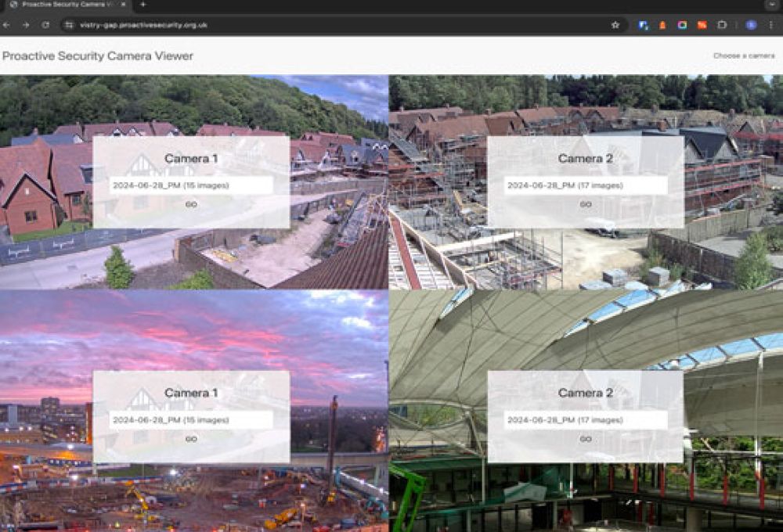The width and height of the screenshot is (783, 532).
Task: Open the browser profile avatar
Action: pos(751,25)
